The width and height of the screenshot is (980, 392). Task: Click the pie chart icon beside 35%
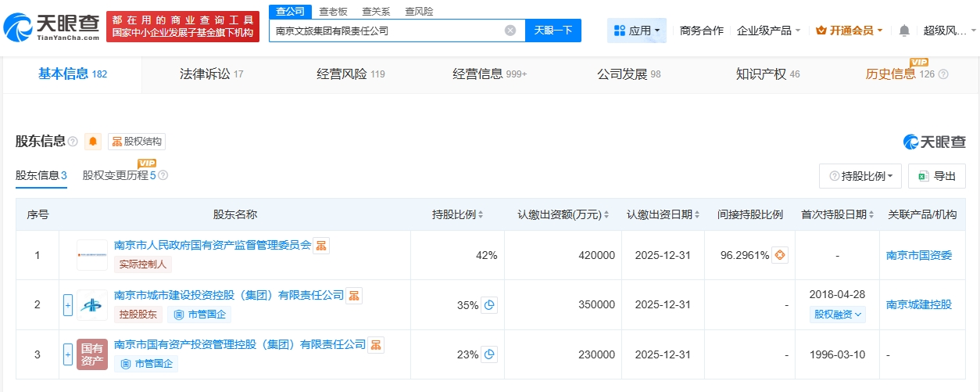pos(489,305)
